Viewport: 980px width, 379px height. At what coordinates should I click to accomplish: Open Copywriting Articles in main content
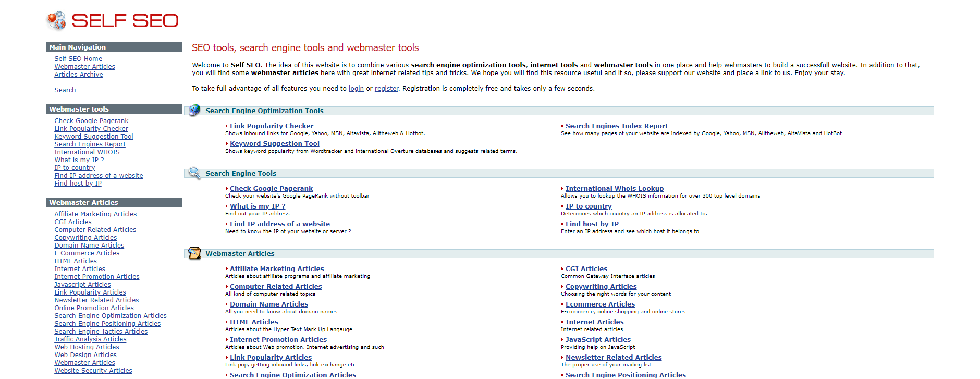(601, 287)
